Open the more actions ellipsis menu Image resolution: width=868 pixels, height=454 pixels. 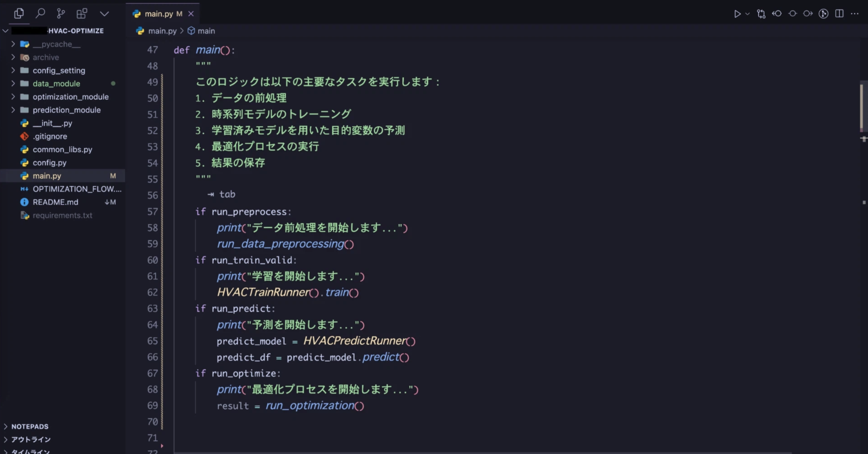pyautogui.click(x=855, y=14)
